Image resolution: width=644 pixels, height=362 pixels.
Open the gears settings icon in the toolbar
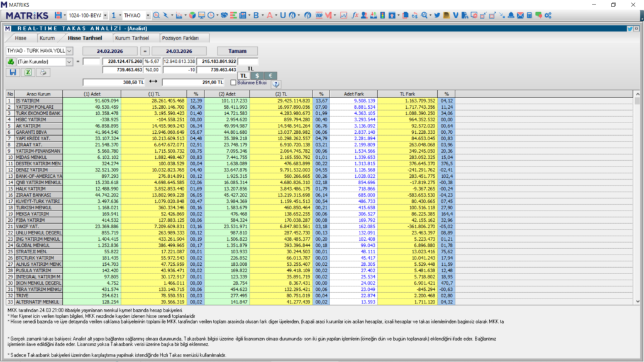tap(548, 15)
